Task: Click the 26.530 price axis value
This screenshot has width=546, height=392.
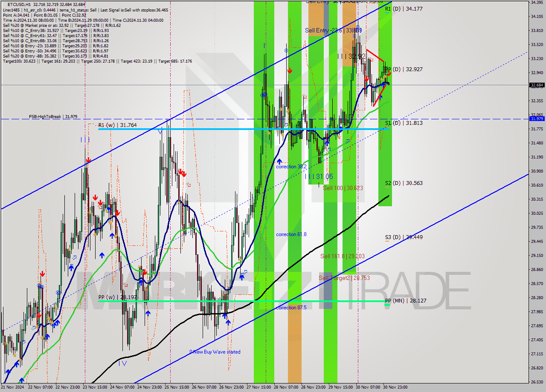Action: coord(537,382)
